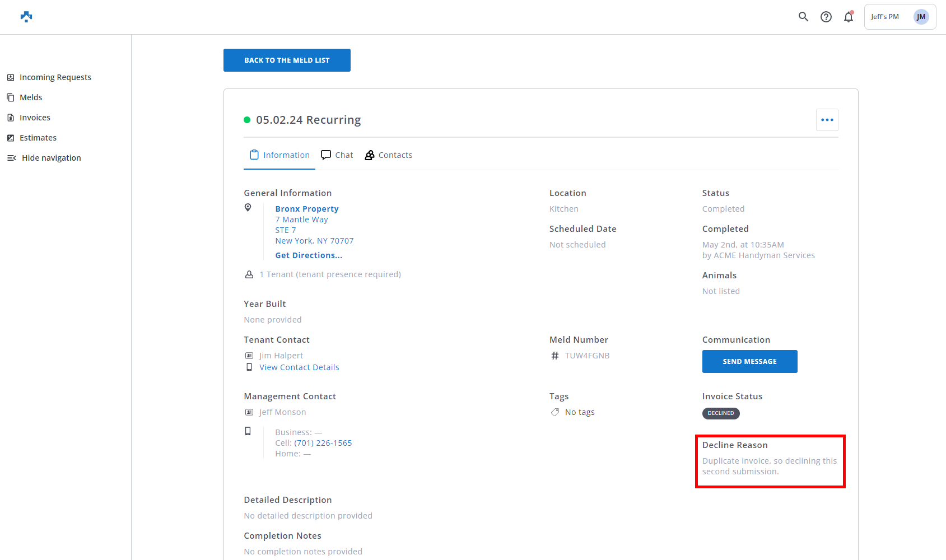The width and height of the screenshot is (946, 560).
Task: Hide navigation sidebar
Action: pos(51,158)
